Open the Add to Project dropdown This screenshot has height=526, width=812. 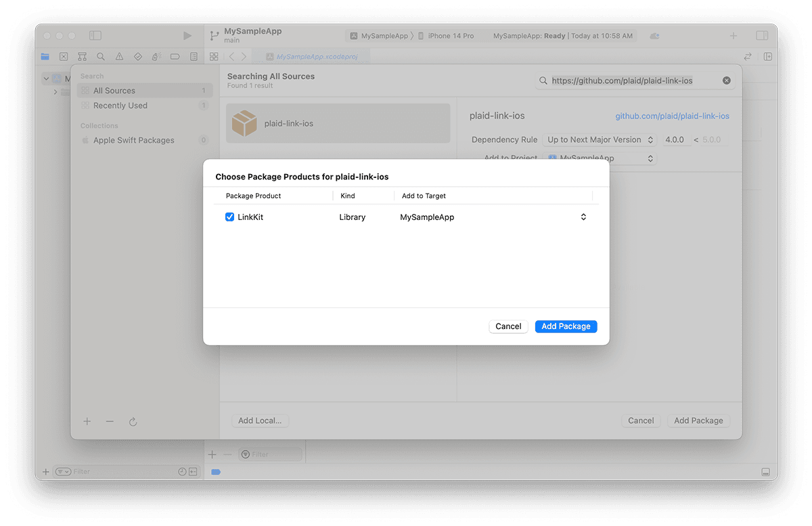click(x=600, y=158)
